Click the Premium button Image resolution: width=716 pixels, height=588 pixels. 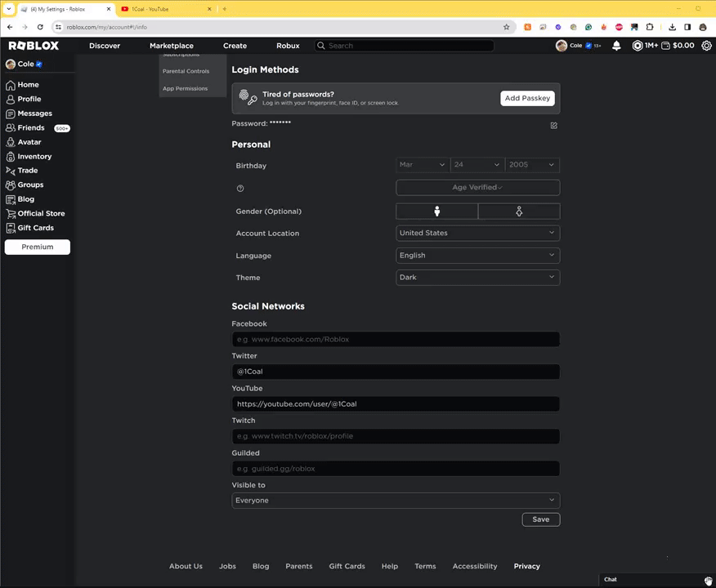[38, 247]
